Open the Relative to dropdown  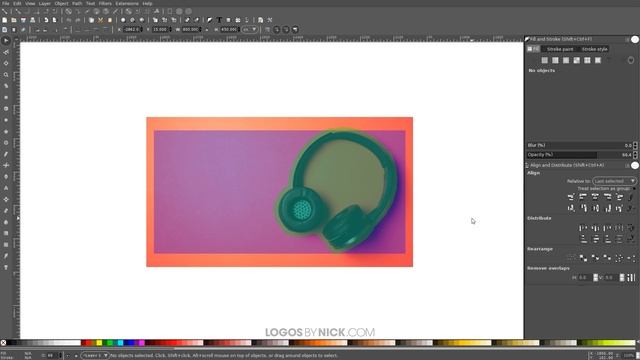click(614, 181)
